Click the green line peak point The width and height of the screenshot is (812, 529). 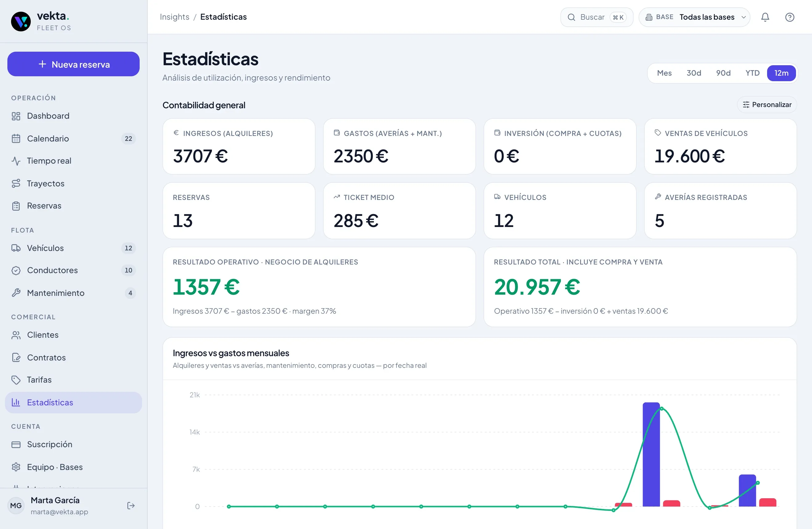click(662, 409)
